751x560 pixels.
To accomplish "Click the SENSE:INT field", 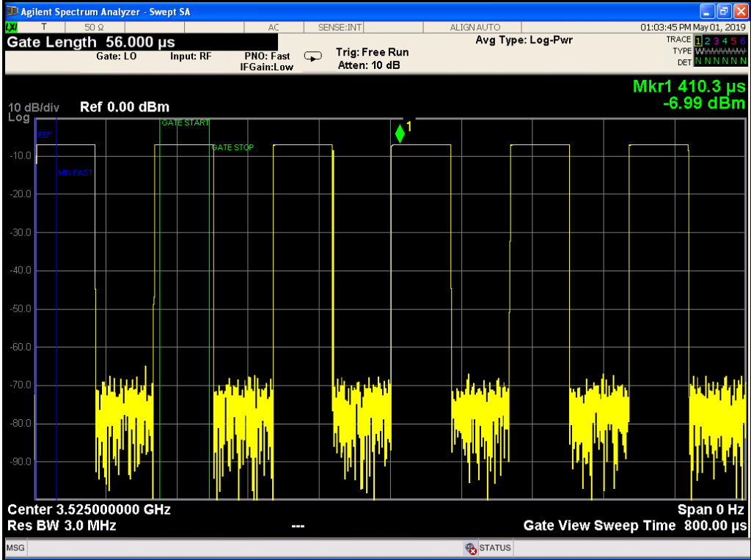I will coord(340,25).
